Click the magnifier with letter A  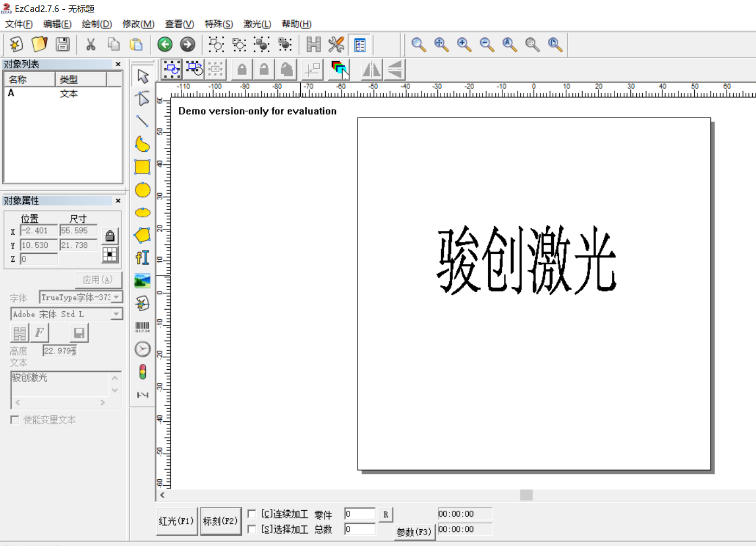click(x=509, y=44)
